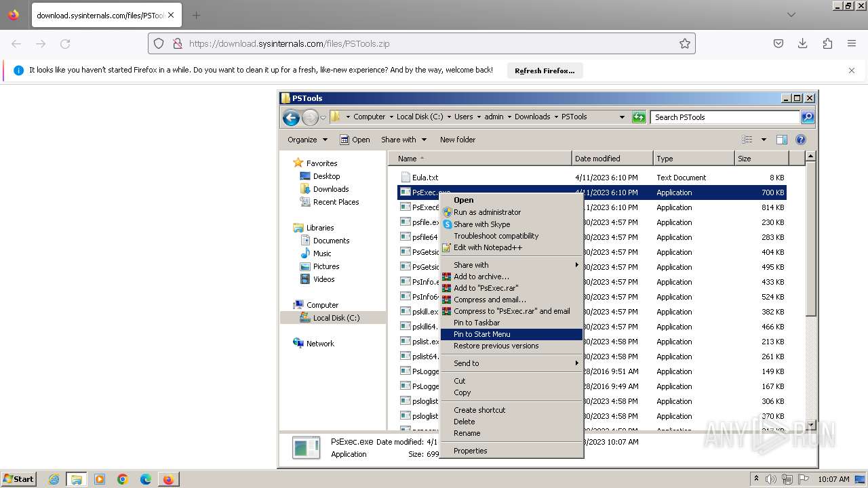The image size is (868, 488).
Task: Click Open at top of context menu
Action: pos(511,200)
